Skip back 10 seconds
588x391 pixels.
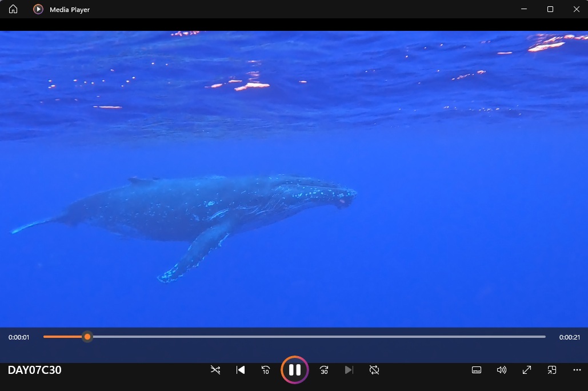click(266, 370)
